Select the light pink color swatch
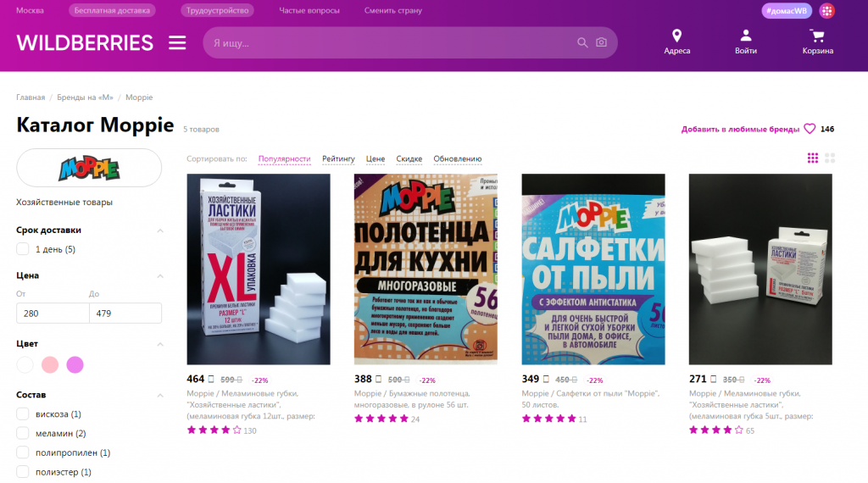Image resolution: width=868 pixels, height=483 pixels. click(50, 364)
